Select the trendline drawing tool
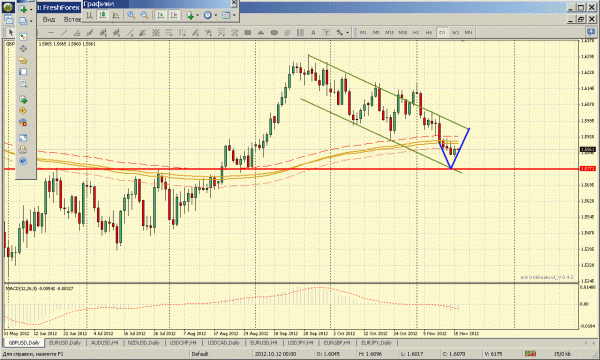The height and width of the screenshot is (360, 600). coord(64,33)
